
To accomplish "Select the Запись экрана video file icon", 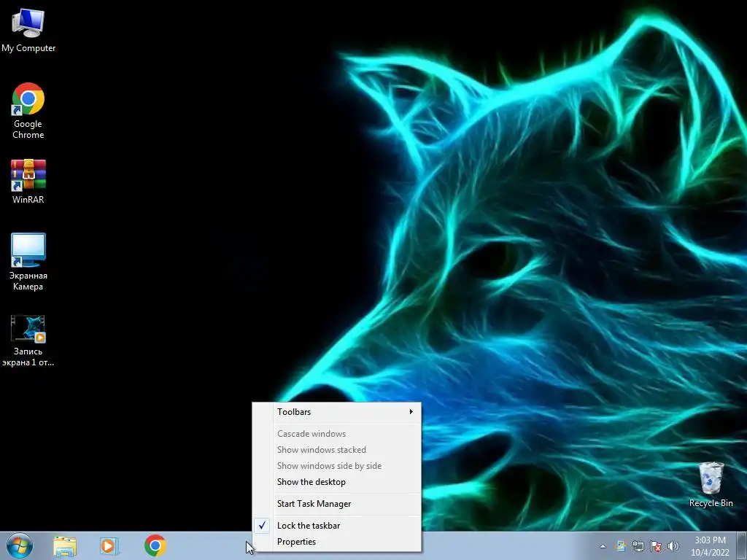I will click(x=28, y=341).
